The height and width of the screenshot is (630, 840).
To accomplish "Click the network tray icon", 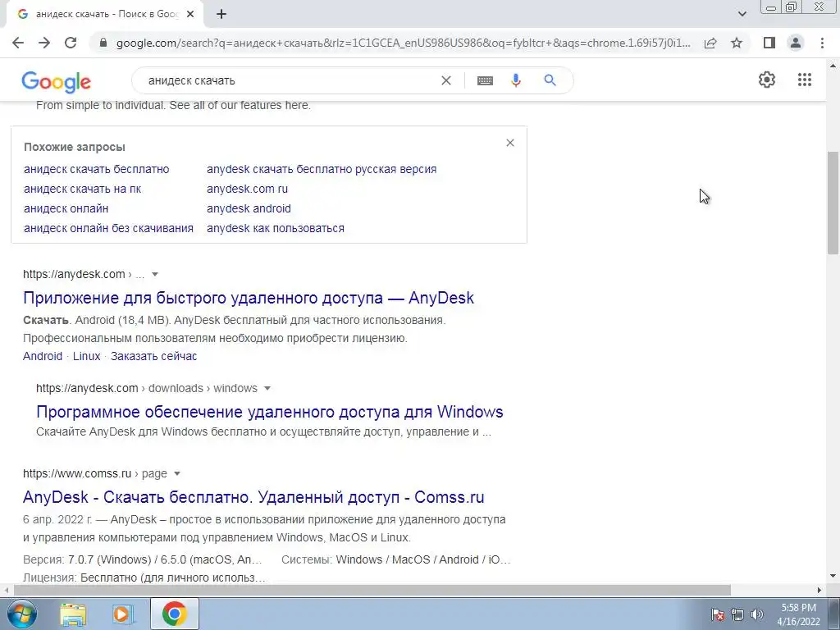I will tap(737, 614).
